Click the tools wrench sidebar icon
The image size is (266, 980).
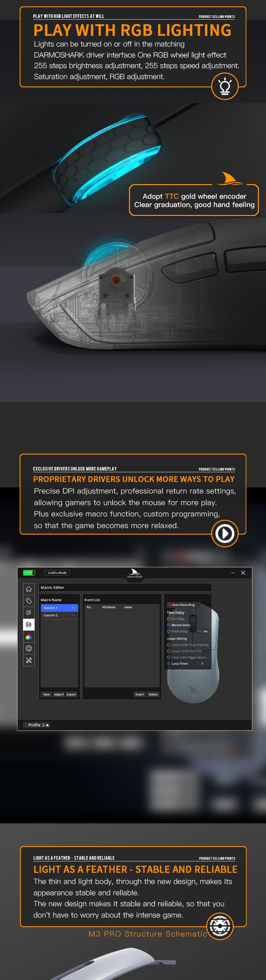(x=29, y=660)
